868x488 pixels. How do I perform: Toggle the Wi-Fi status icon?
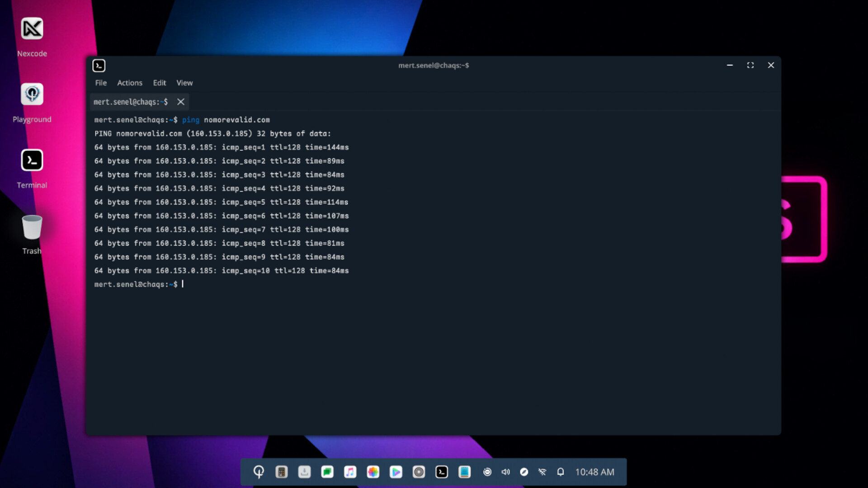point(542,472)
